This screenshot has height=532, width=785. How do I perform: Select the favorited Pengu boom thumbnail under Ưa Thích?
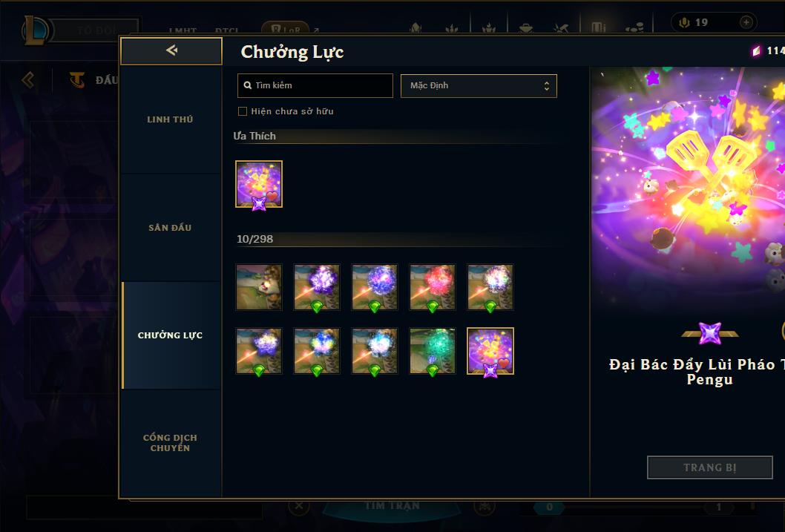[x=259, y=184]
